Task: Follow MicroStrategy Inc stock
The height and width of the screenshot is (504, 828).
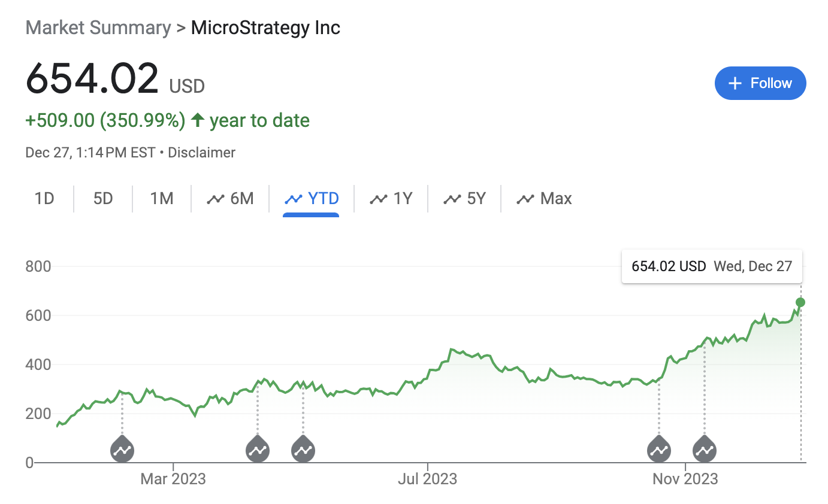Action: (760, 83)
